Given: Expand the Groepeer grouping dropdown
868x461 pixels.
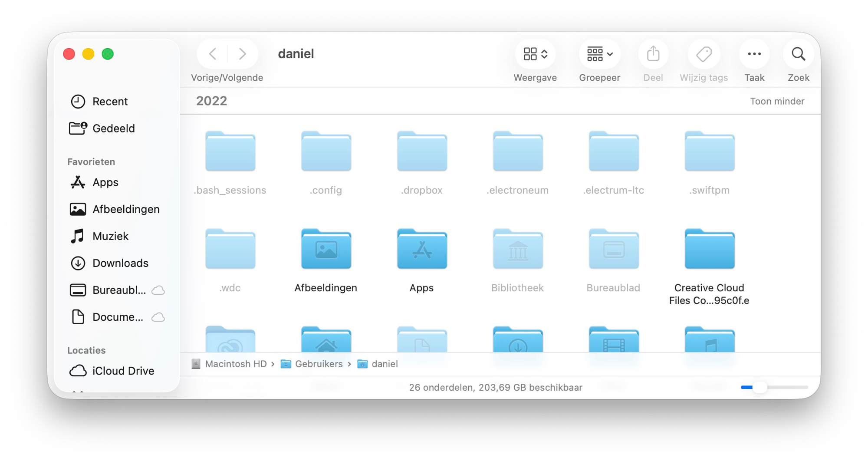Looking at the screenshot, I should click(x=599, y=54).
